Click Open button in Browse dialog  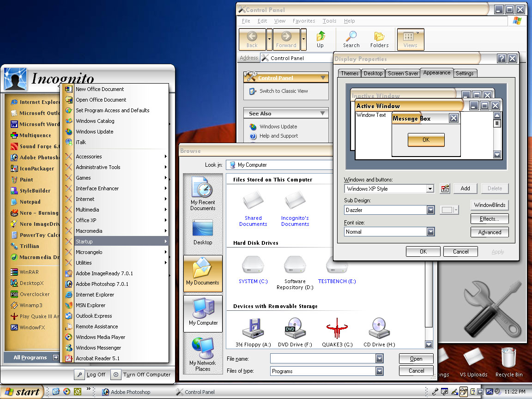point(416,359)
